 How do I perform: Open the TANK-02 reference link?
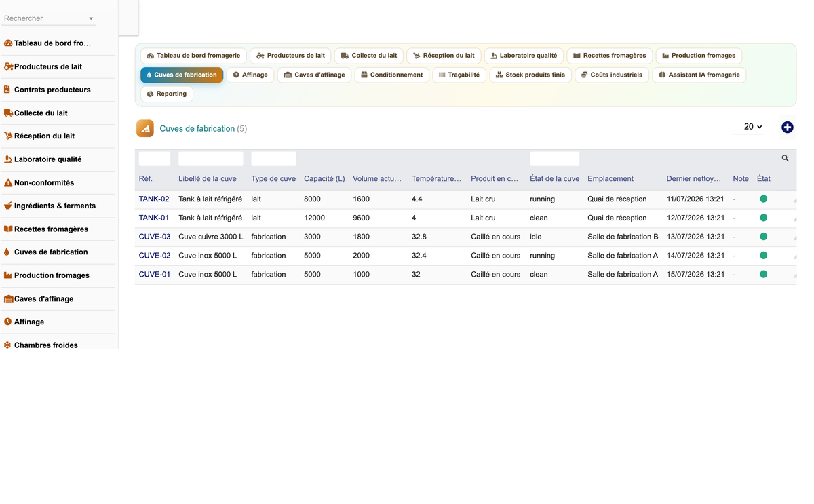pos(154,199)
